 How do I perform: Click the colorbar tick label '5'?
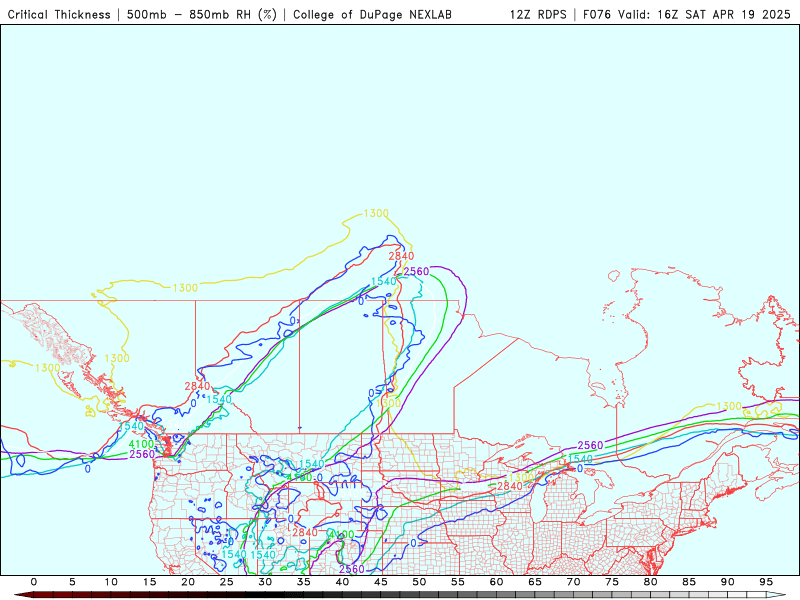72,582
